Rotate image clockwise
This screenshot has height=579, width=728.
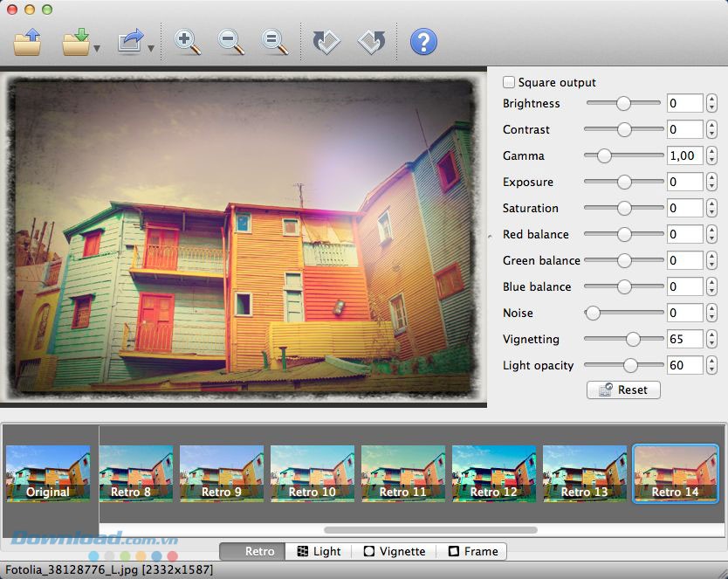click(326, 42)
